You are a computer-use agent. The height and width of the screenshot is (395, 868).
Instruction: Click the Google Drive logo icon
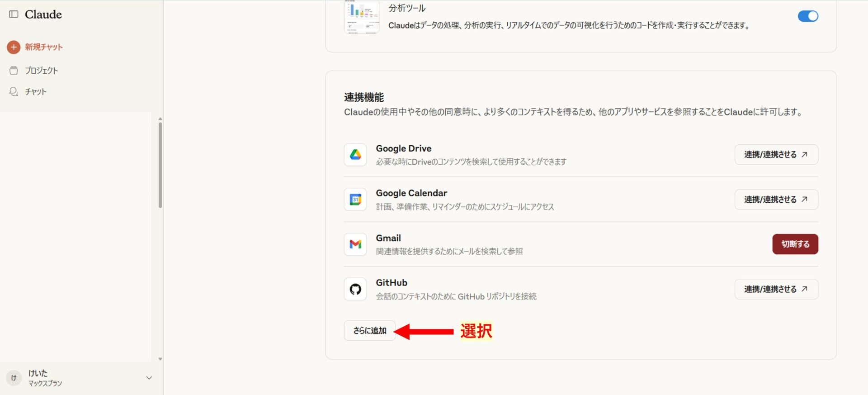click(x=355, y=155)
